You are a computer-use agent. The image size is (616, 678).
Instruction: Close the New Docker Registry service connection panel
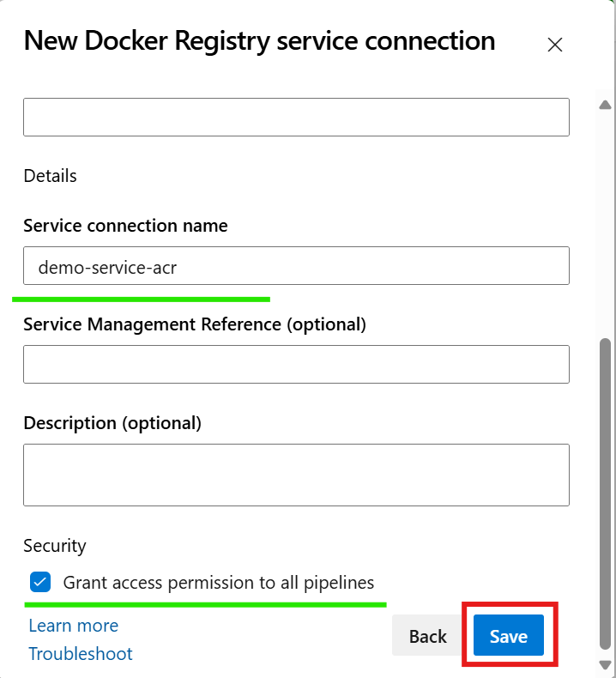[554, 45]
